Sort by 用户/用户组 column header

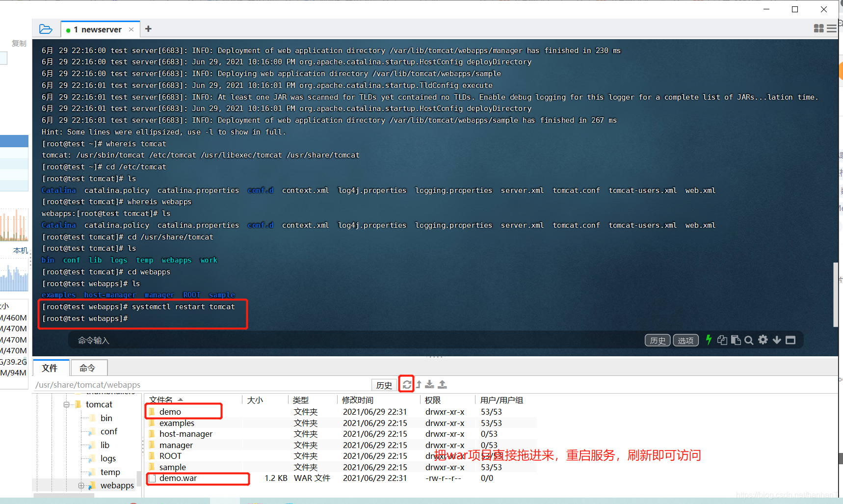pyautogui.click(x=505, y=400)
